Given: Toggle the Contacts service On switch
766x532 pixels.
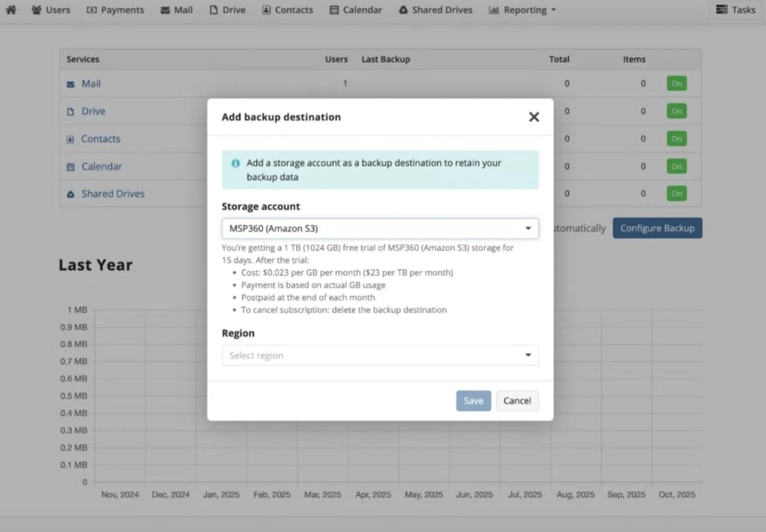Looking at the screenshot, I should [677, 139].
